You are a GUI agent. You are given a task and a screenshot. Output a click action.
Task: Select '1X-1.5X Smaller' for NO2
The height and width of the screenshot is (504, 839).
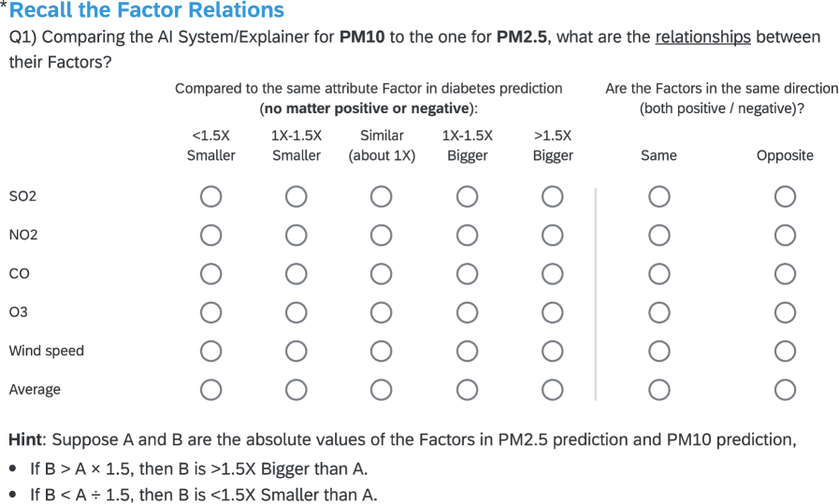[x=296, y=235]
